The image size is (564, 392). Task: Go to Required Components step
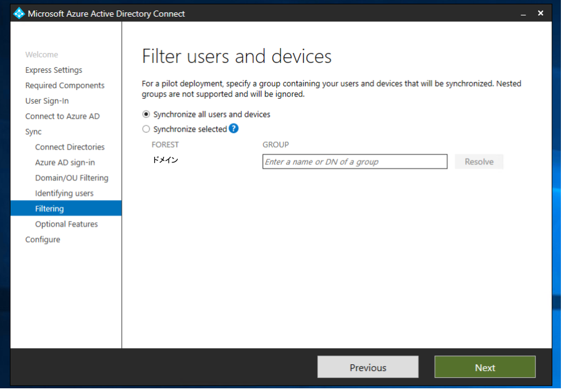(65, 86)
